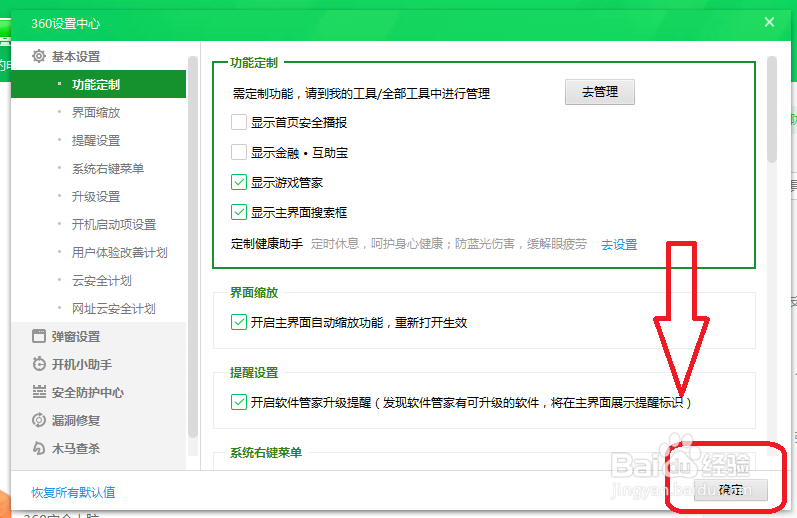Expand the 安全防护中心 section
Image resolution: width=797 pixels, height=518 pixels.
tap(87, 392)
